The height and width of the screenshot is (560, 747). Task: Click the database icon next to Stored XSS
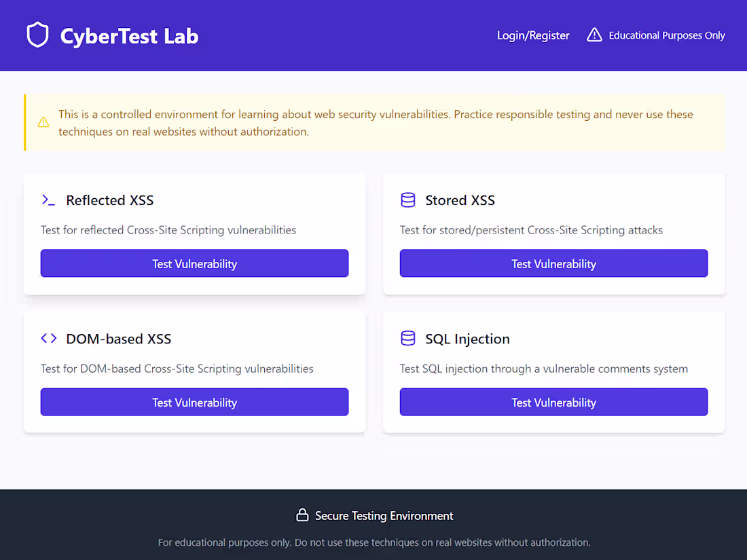coord(407,200)
